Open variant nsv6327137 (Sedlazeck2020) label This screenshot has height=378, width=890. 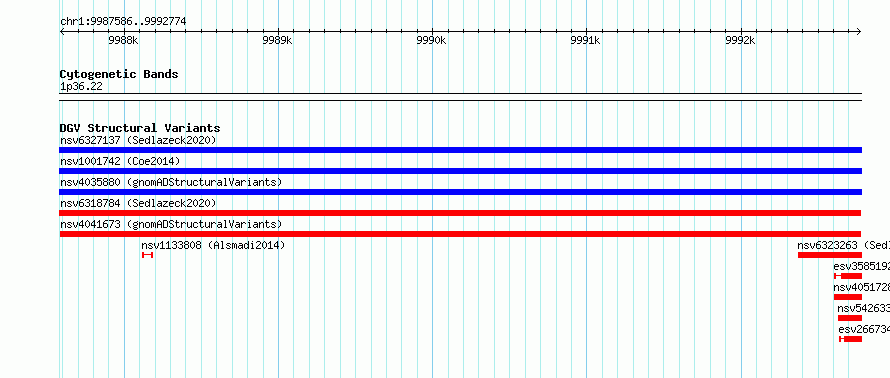coord(138,140)
